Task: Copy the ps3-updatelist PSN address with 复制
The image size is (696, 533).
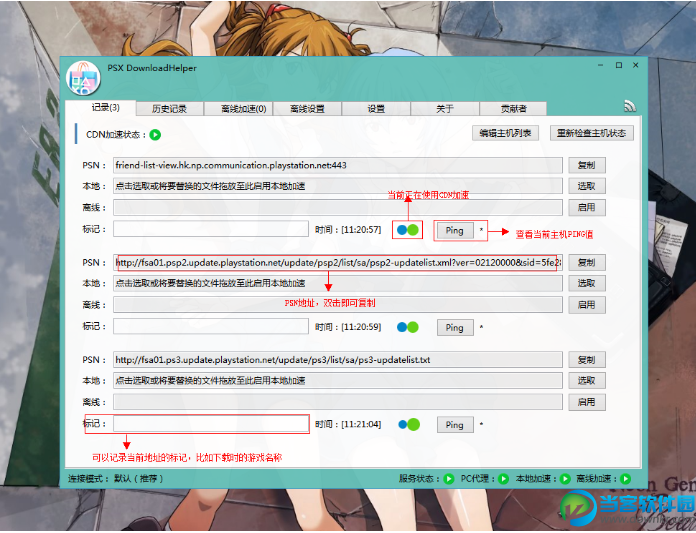Action: pyautogui.click(x=587, y=359)
